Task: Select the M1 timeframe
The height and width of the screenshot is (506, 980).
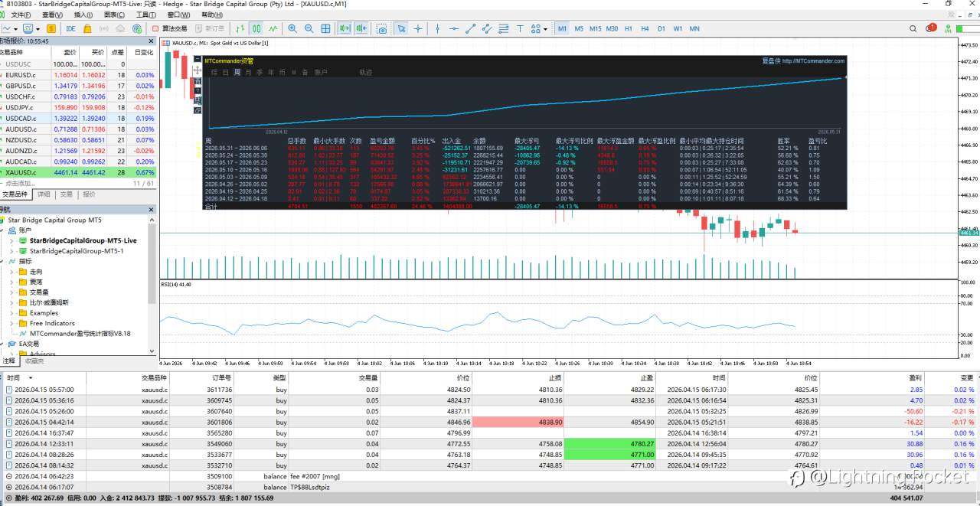Action: point(562,28)
